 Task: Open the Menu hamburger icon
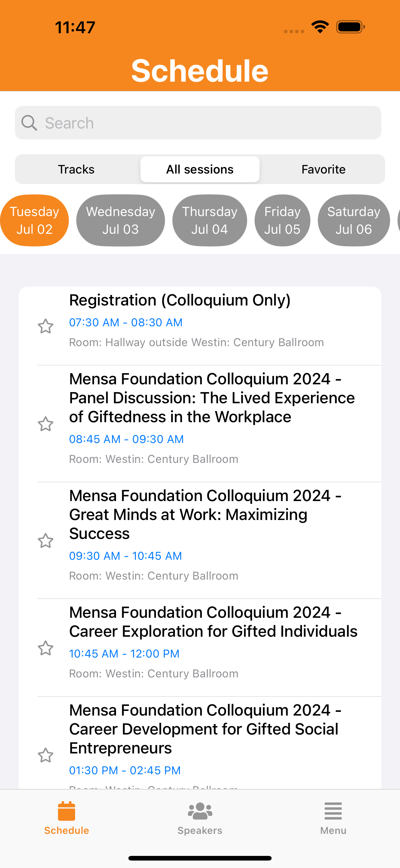(x=333, y=811)
